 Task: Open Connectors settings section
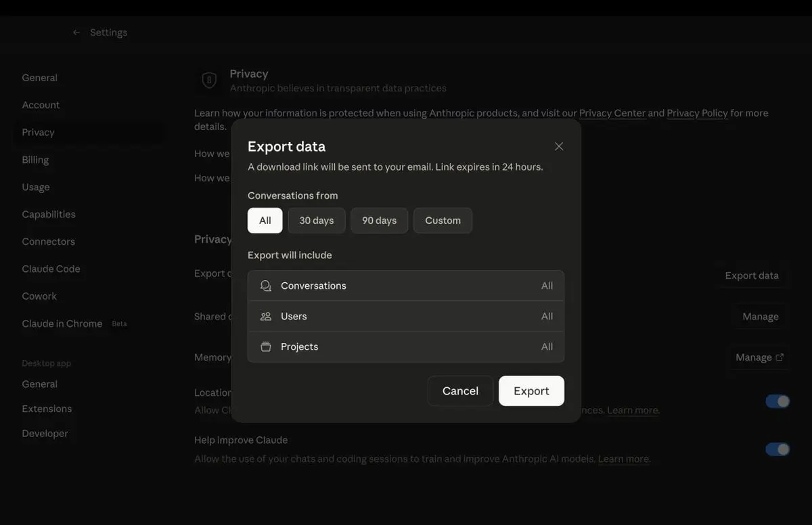pyautogui.click(x=48, y=242)
